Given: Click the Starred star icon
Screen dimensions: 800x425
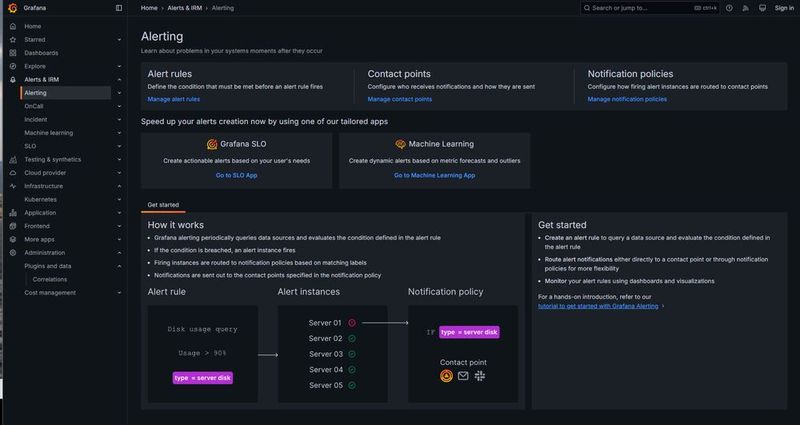Looking at the screenshot, I should (13, 39).
